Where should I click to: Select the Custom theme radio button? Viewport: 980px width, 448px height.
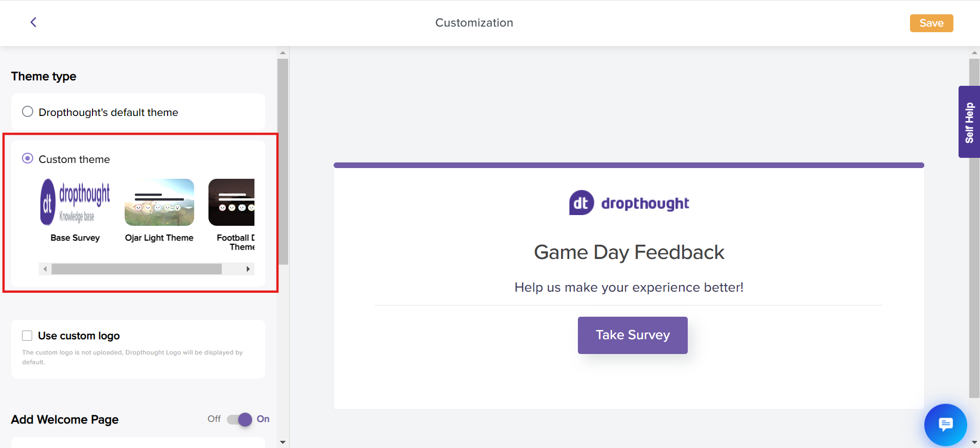(x=28, y=158)
